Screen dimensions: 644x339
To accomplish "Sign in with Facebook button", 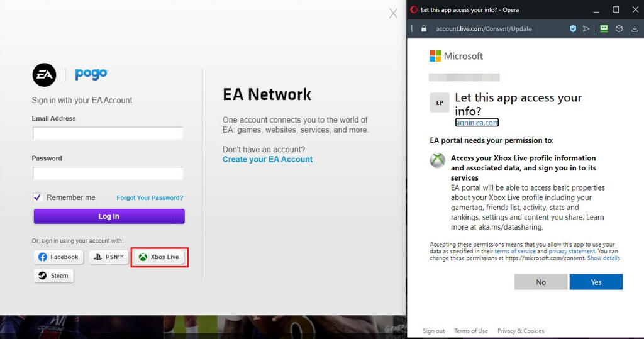I will tap(58, 257).
